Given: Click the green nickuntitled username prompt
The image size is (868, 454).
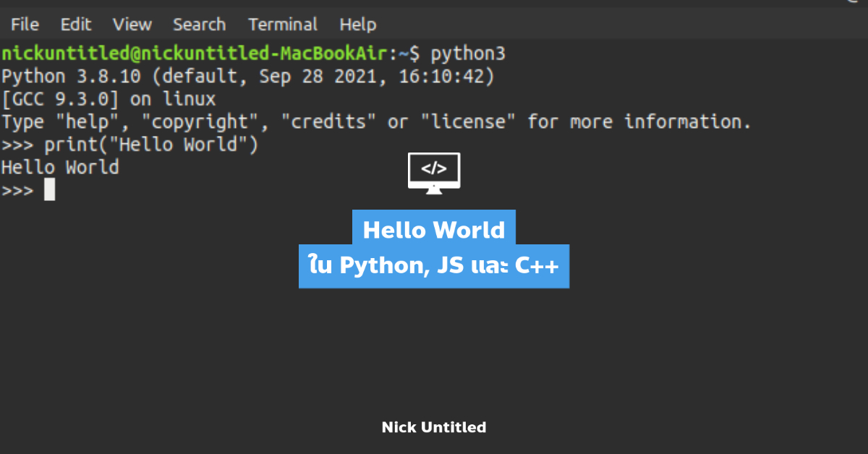Looking at the screenshot, I should (202, 53).
